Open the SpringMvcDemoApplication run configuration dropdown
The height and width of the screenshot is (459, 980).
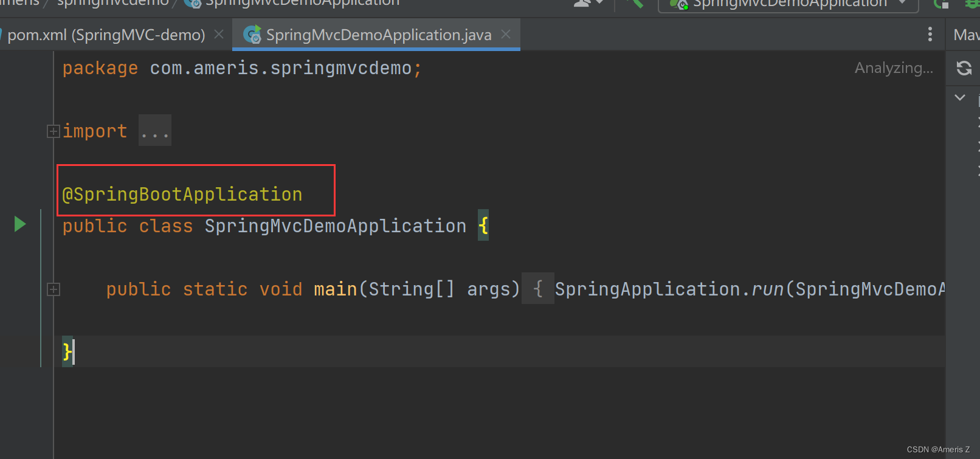tap(788, 4)
